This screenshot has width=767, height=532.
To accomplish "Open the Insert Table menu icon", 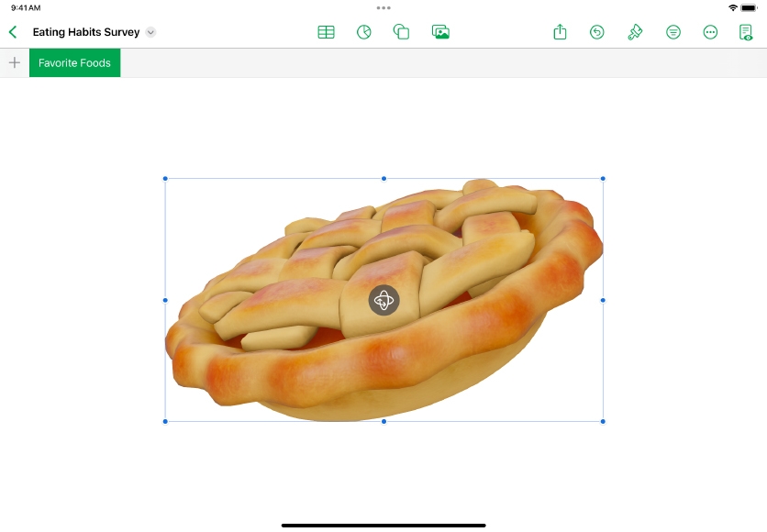I will (326, 32).
